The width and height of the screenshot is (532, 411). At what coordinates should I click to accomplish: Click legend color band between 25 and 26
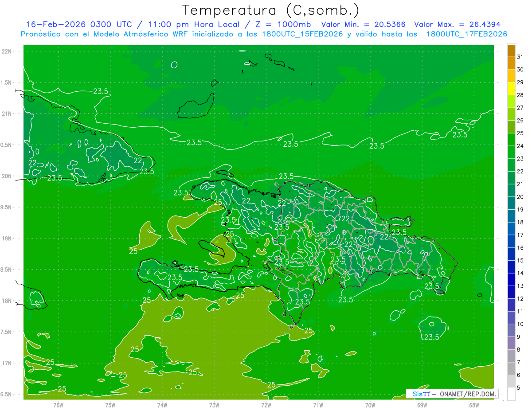[x=511, y=127]
